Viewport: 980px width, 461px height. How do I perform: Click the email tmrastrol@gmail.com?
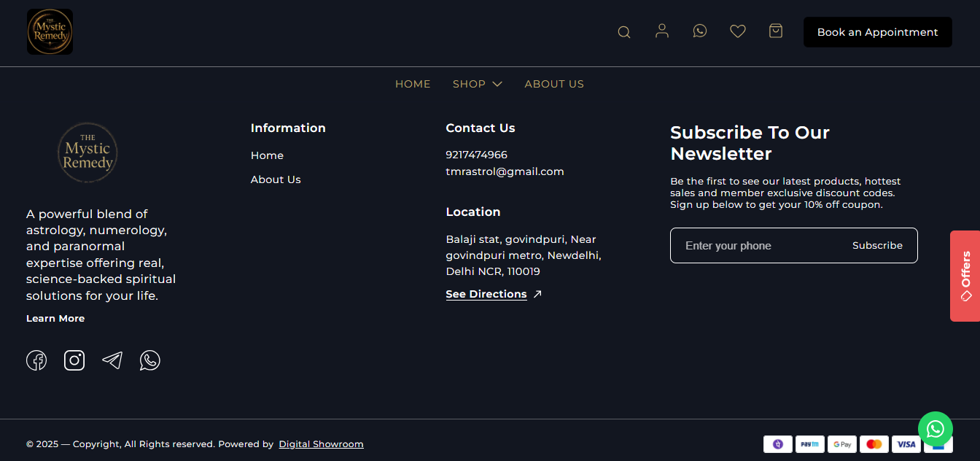[x=505, y=171]
